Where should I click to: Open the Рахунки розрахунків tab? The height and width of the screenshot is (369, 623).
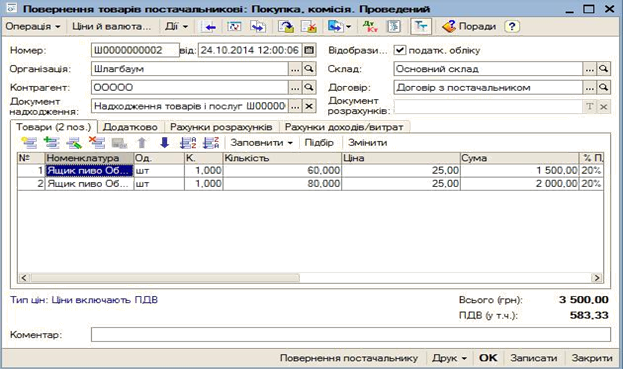click(x=221, y=127)
